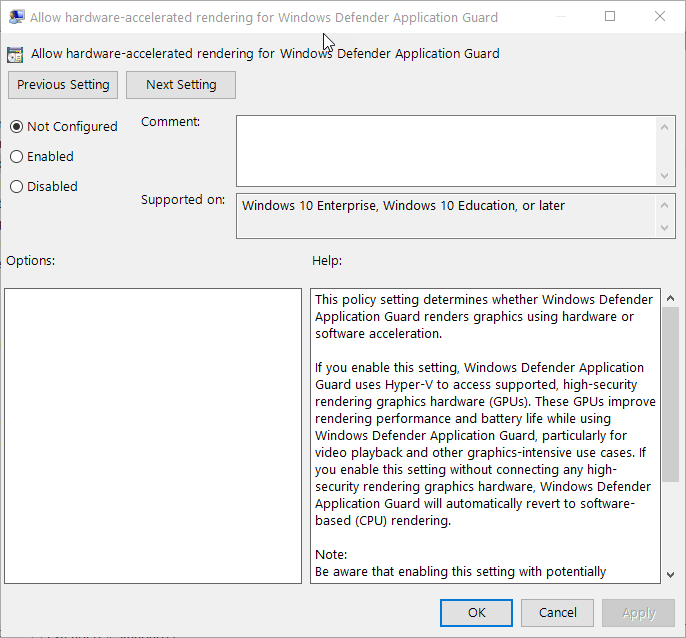Viewport: 686px width, 638px height.
Task: Click Supported on box scroll up arrow
Action: tap(665, 205)
